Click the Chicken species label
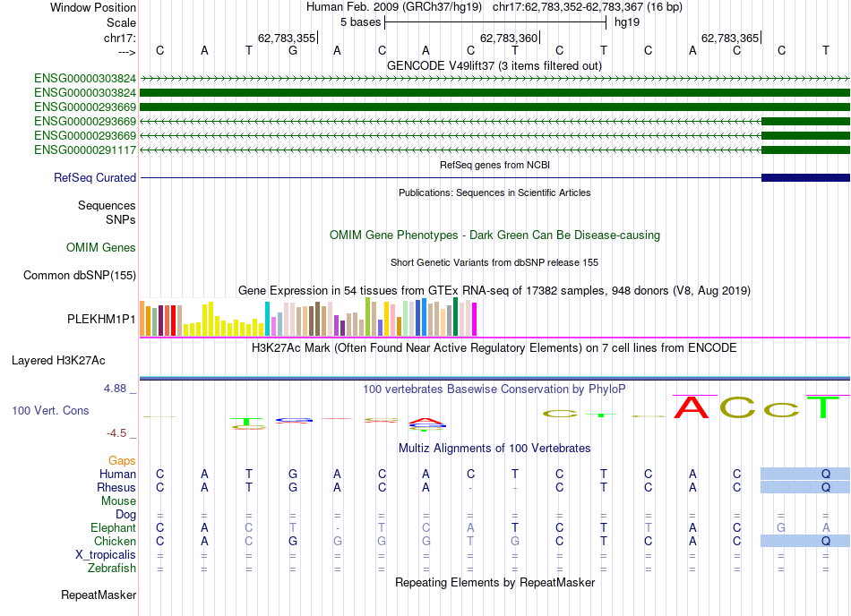Screen dimensions: 851x616 115,542
